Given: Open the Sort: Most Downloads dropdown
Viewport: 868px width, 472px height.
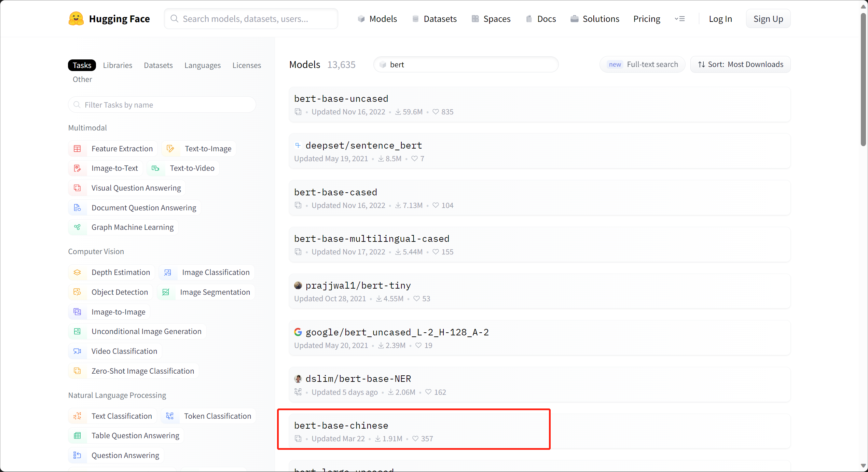Looking at the screenshot, I should 740,65.
